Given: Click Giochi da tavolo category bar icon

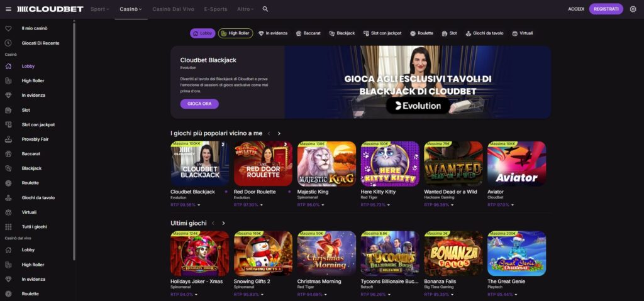Looking at the screenshot, I should pyautogui.click(x=468, y=33).
